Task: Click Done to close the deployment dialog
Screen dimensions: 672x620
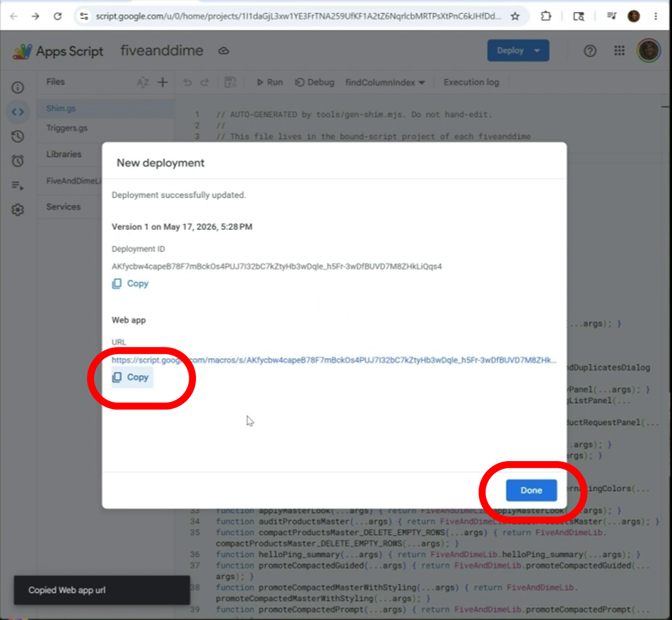Action: pos(531,490)
